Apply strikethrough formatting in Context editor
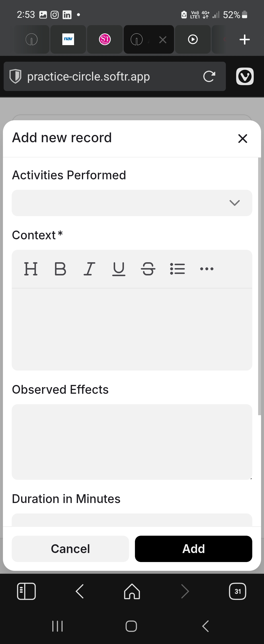264x644 pixels. (x=148, y=269)
